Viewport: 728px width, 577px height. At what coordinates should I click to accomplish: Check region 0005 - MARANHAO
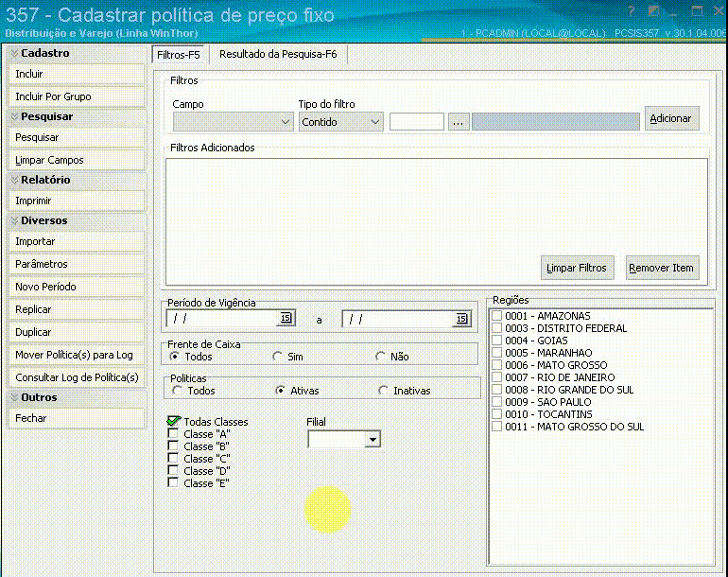[496, 353]
